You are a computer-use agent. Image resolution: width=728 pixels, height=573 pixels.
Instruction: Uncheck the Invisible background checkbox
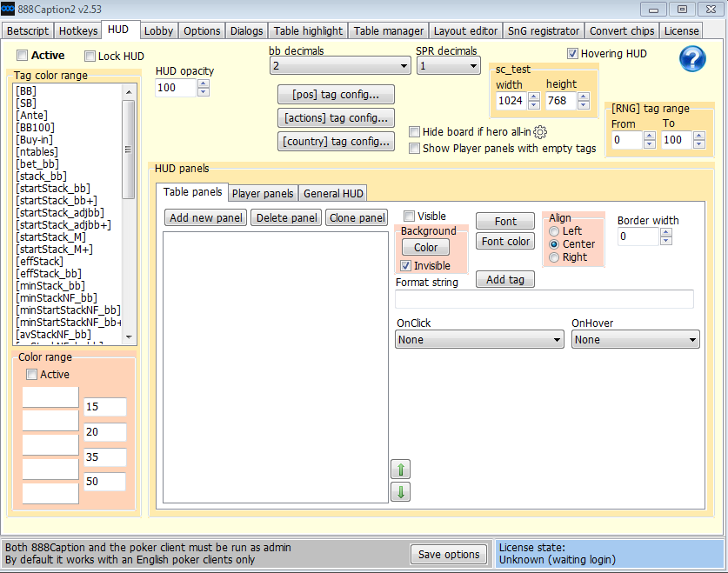[x=406, y=266]
